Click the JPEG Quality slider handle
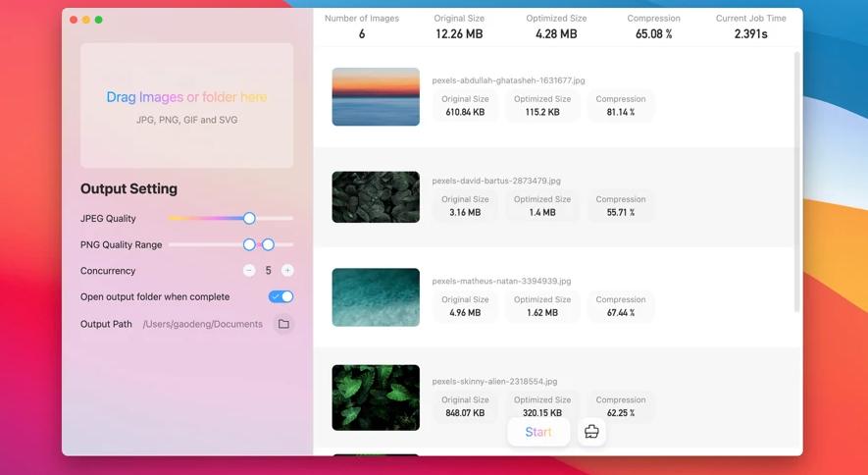The height and width of the screenshot is (475, 868). click(249, 218)
